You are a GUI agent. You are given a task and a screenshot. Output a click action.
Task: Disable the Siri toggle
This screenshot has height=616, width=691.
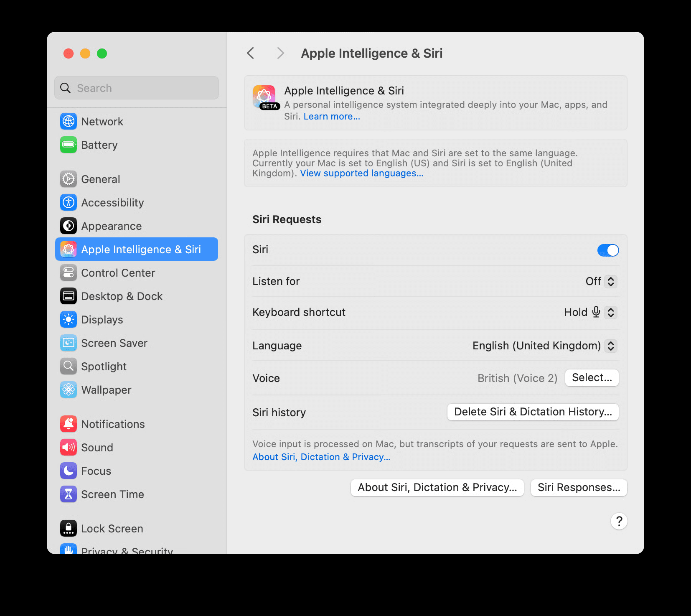pos(608,250)
